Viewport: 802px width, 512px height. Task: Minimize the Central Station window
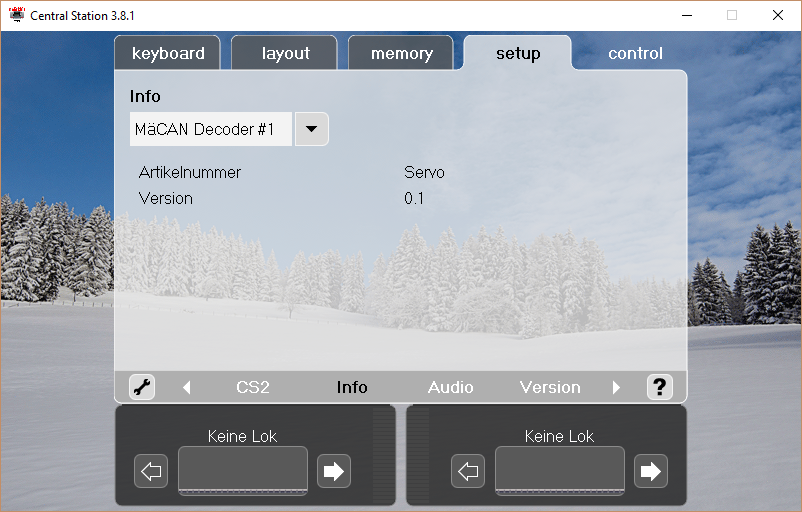[687, 15]
